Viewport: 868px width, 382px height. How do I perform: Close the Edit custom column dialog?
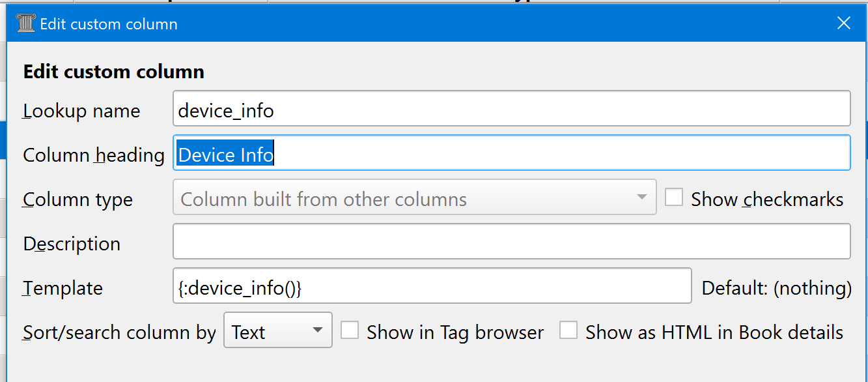tap(843, 24)
